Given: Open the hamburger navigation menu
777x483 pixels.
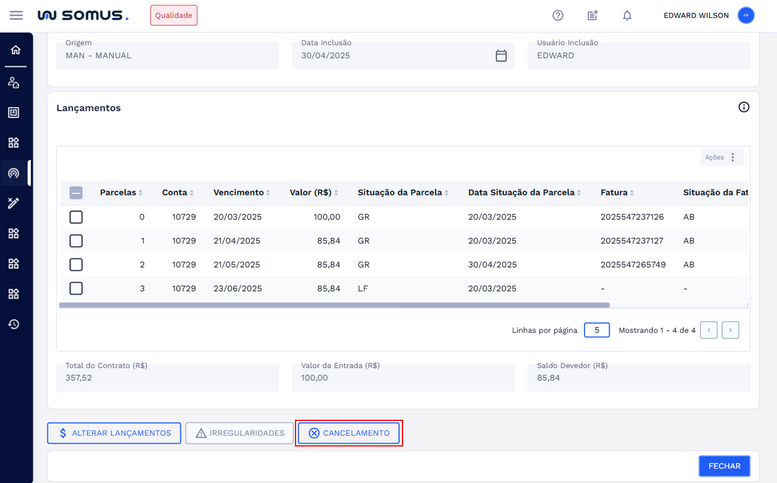Looking at the screenshot, I should tap(16, 16).
